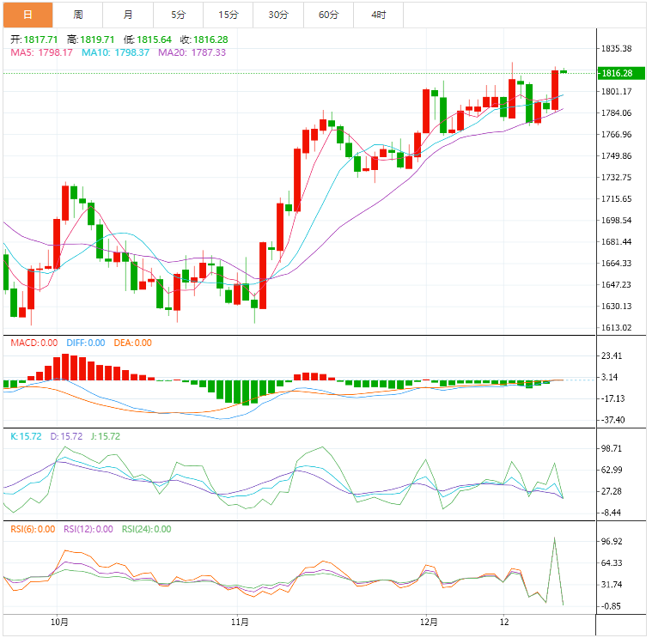The image size is (652, 644).
Task: Select the 月 monthly chart tab
Action: tap(128, 15)
